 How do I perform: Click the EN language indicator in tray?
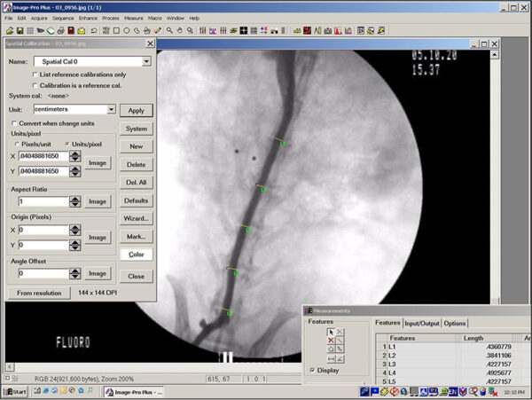click(453, 392)
